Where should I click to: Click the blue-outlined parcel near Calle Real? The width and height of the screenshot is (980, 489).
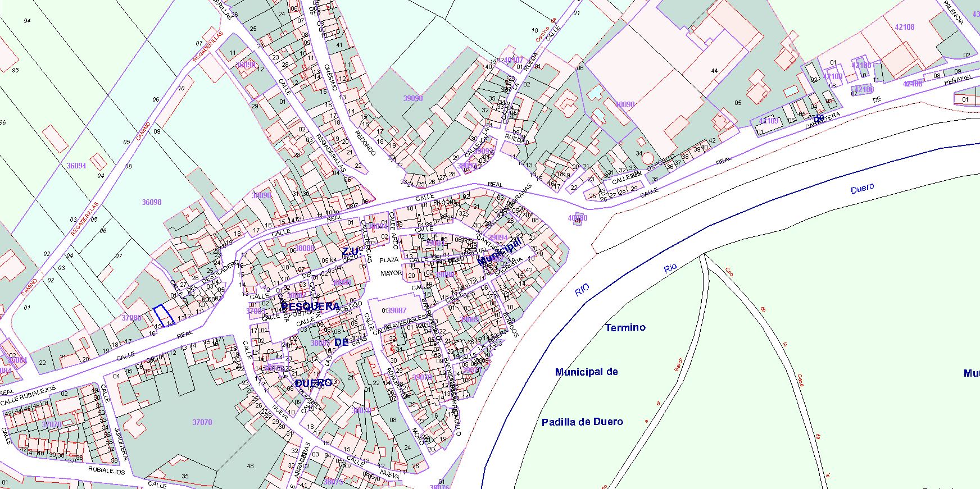pyautogui.click(x=163, y=315)
